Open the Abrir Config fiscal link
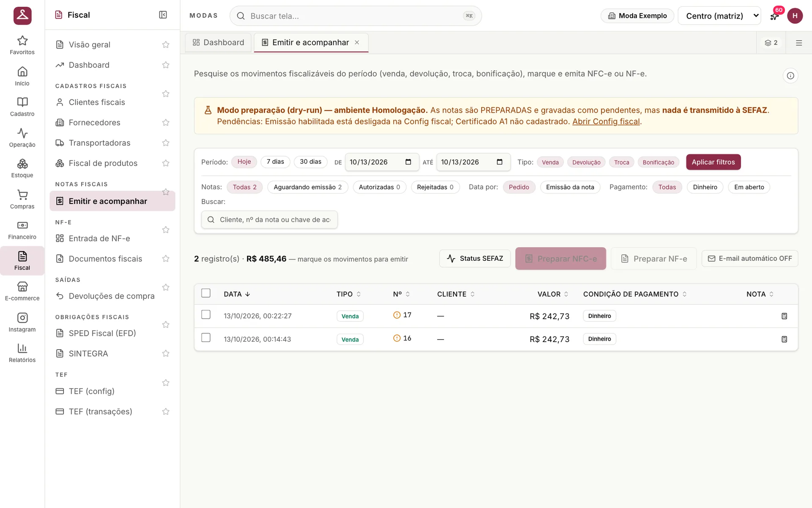Viewport: 812px width, 508px height. [606, 121]
